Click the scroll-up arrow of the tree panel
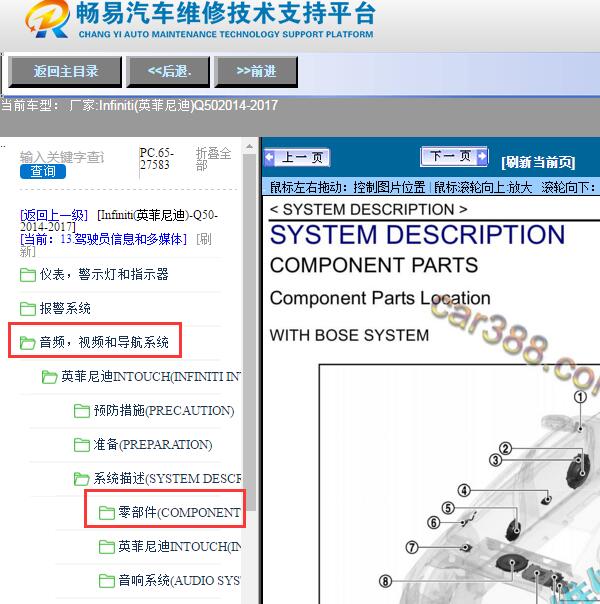This screenshot has height=604, width=600. tap(250, 146)
